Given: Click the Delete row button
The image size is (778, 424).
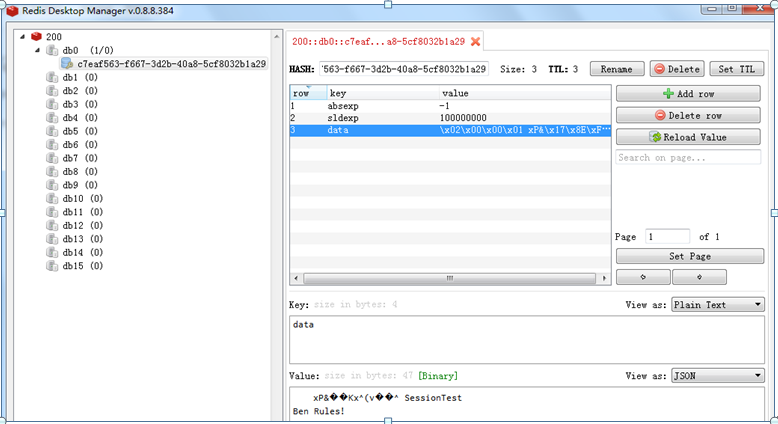Looking at the screenshot, I should [688, 116].
